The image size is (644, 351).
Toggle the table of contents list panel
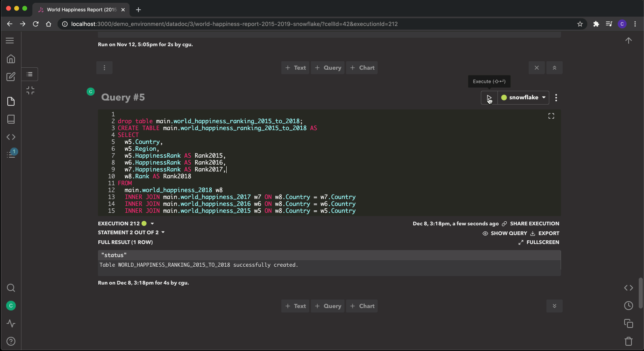click(x=30, y=74)
